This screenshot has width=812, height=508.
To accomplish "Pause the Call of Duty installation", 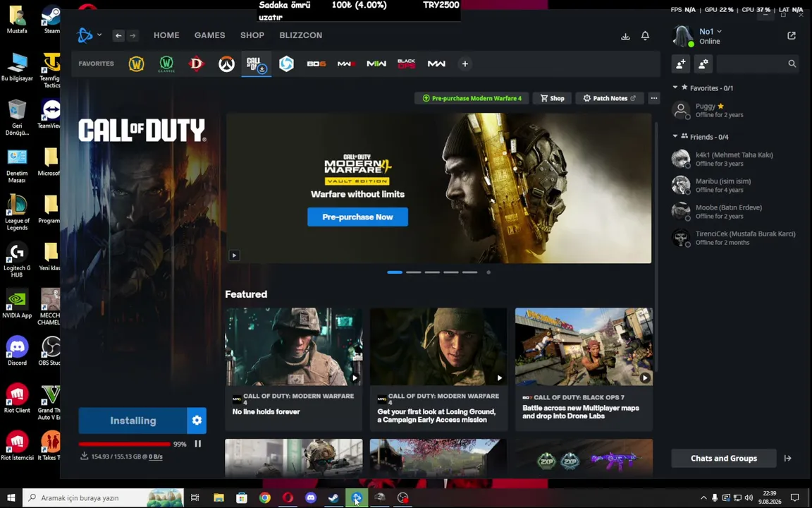I will coord(198,444).
